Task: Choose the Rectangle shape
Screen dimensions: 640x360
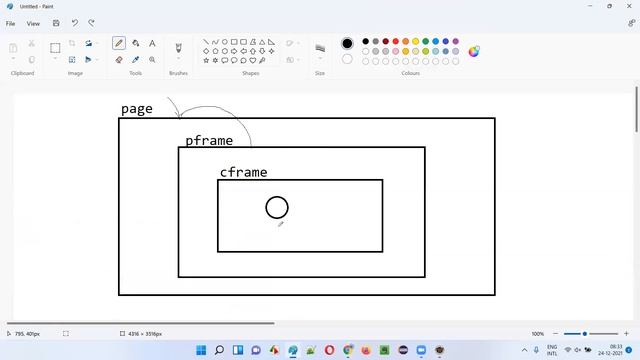Action: tap(234, 42)
